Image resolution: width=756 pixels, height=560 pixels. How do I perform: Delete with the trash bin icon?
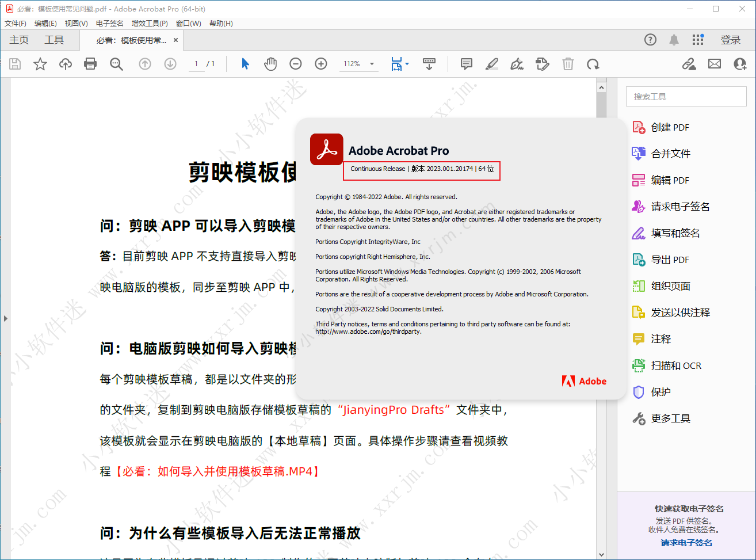568,64
